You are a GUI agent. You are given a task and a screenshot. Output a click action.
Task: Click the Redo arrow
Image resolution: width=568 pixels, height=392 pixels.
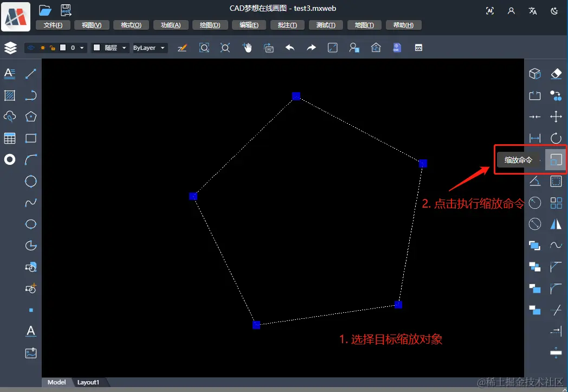pyautogui.click(x=311, y=48)
